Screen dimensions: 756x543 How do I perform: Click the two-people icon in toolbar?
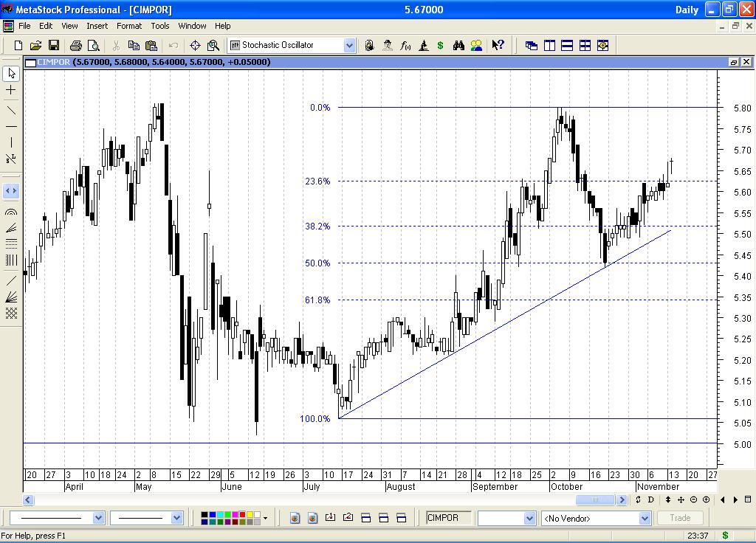[x=476, y=45]
